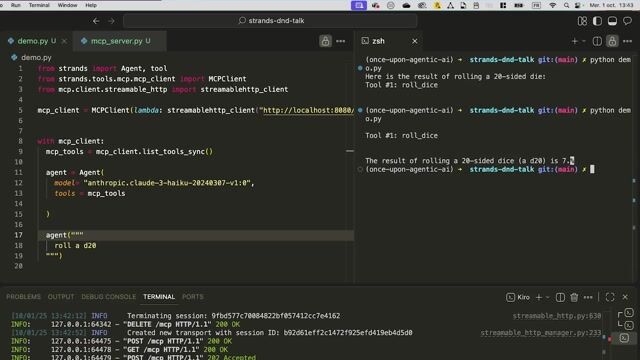Click the zsh terminal scrollbar markers
The width and height of the screenshot is (640, 360).
(x=634, y=200)
